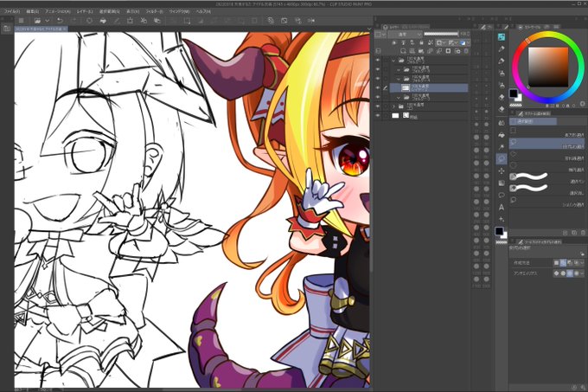Click the hamburger menu icon in command bar

22,21
